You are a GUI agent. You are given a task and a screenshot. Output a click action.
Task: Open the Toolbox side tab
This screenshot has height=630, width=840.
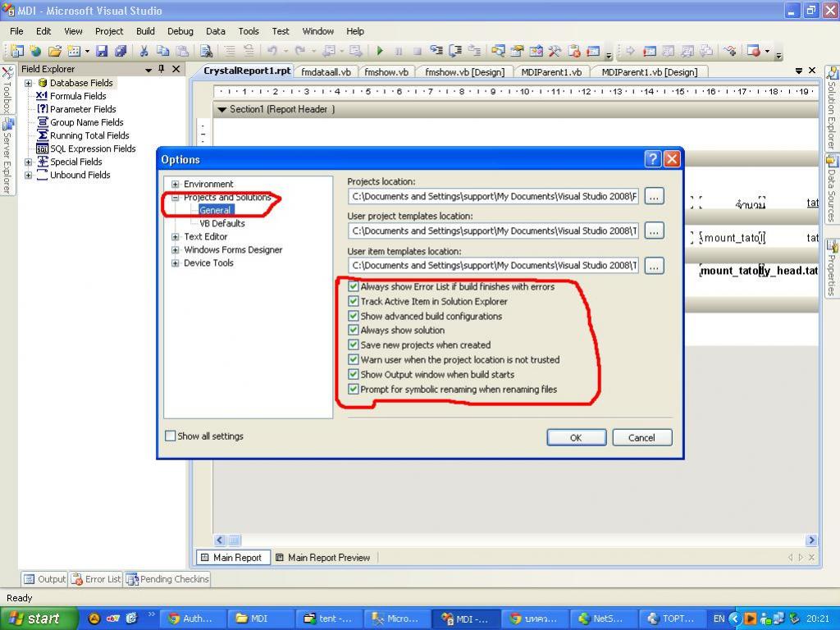(7, 89)
